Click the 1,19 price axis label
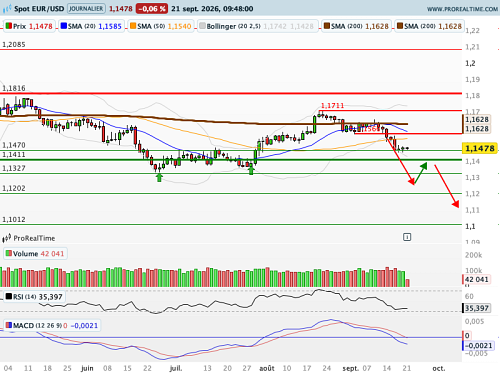This screenshot has width=500, height=375. pyautogui.click(x=472, y=80)
